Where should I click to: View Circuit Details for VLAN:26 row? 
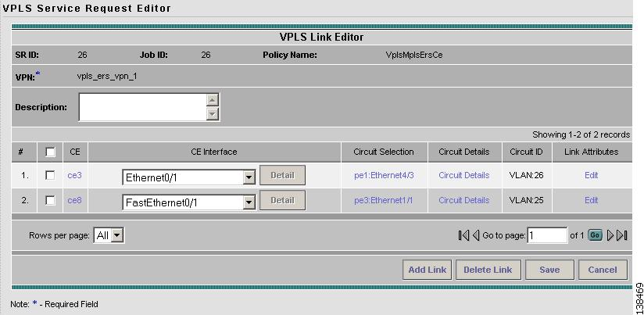464,175
